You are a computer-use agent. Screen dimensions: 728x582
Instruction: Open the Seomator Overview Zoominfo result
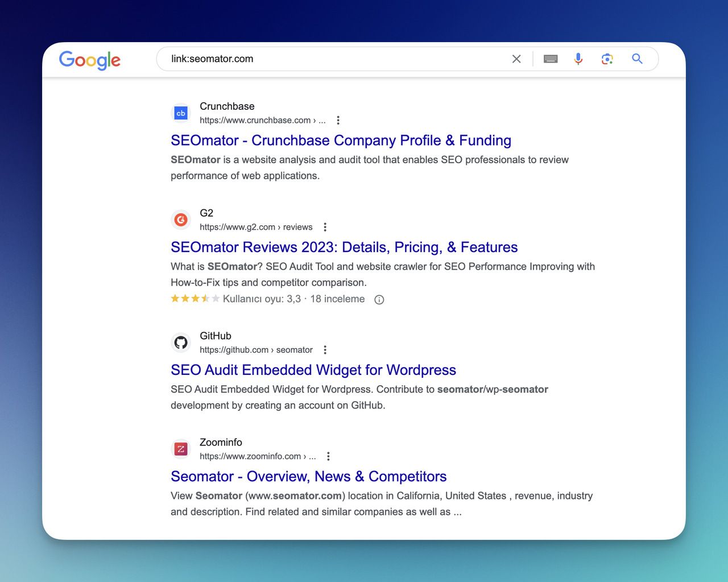(x=308, y=476)
